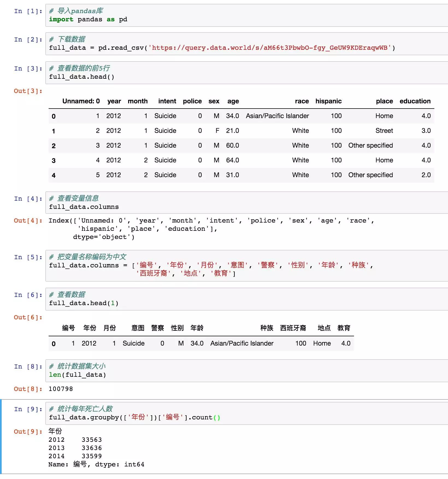Image resolution: width=448 pixels, height=479 pixels.
Task: Click the 'sex' column header
Action: click(x=214, y=101)
